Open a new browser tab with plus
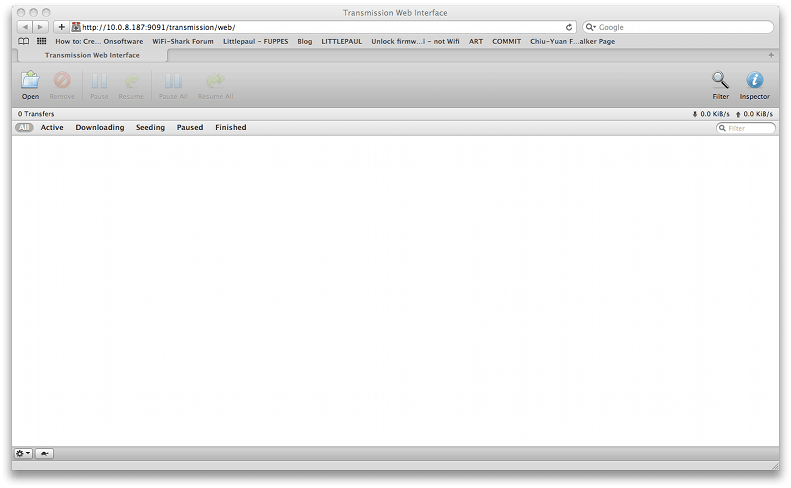Image resolution: width=791 pixels, height=488 pixels. pos(771,55)
